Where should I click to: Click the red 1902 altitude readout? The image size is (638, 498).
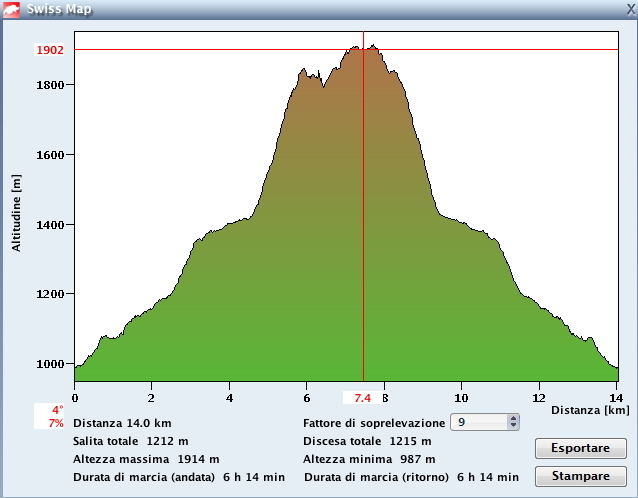50,50
